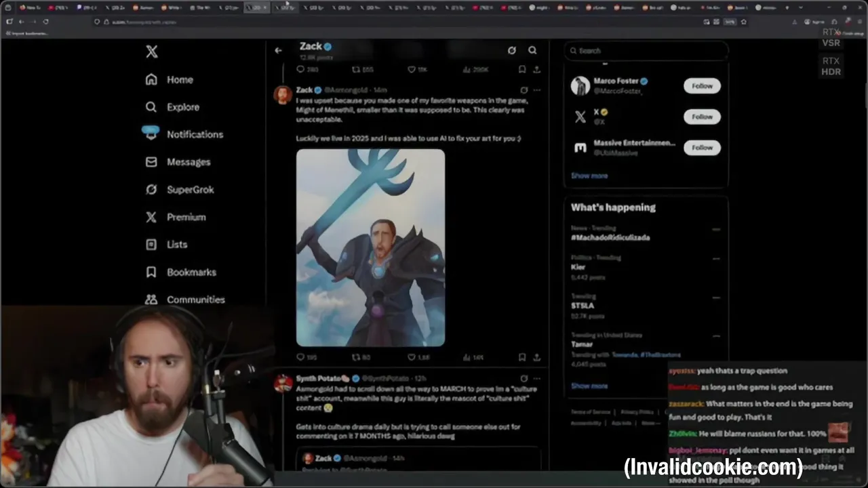The height and width of the screenshot is (488, 868).
Task: Follow Massive Entertainment
Action: (x=702, y=147)
